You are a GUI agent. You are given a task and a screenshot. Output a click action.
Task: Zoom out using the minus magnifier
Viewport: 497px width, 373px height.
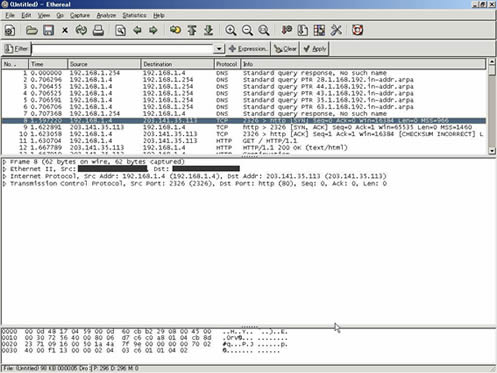pos(247,30)
